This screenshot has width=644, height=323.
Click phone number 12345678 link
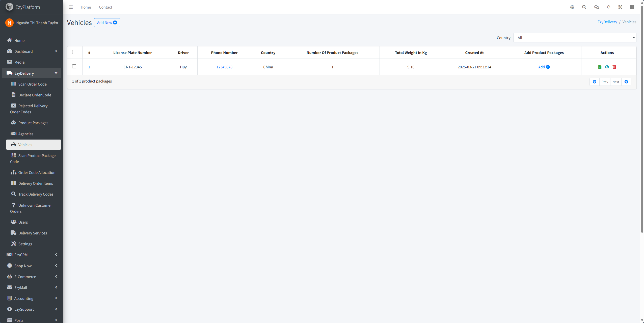(x=224, y=67)
